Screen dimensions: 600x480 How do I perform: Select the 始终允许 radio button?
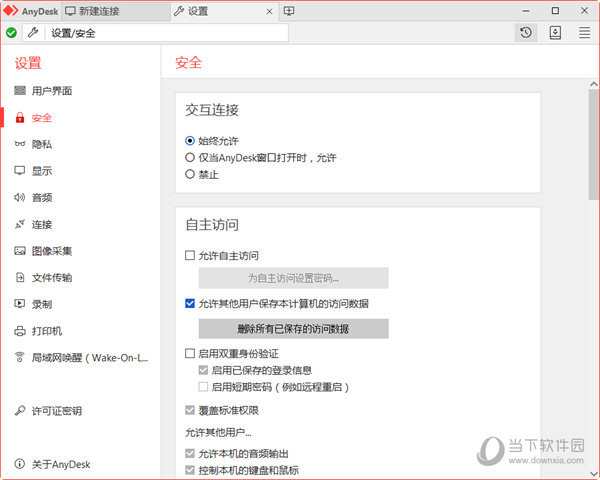pyautogui.click(x=190, y=141)
